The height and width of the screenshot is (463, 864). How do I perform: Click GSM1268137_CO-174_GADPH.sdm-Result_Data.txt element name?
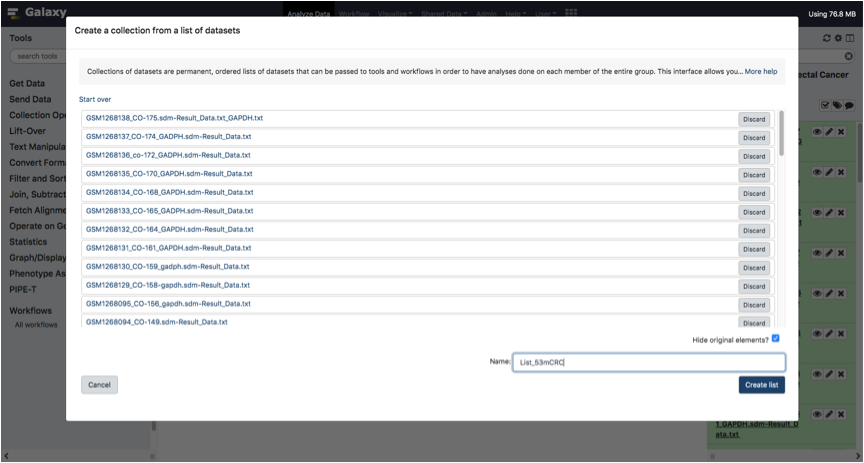click(x=168, y=137)
